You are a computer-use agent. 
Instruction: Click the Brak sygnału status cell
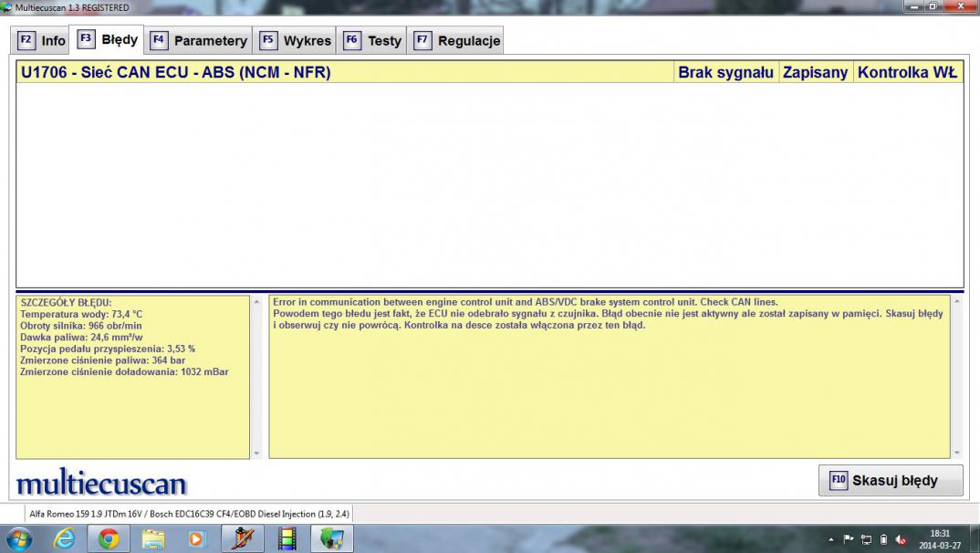[725, 72]
